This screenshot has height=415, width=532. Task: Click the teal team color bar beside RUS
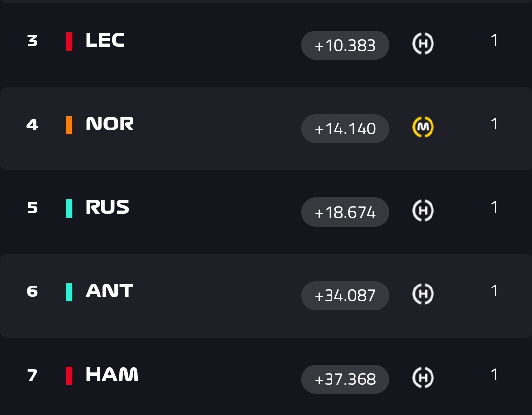69,208
